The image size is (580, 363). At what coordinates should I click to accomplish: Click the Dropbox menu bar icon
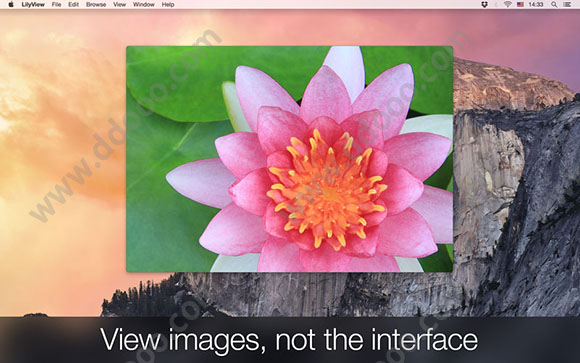pyautogui.click(x=485, y=4)
